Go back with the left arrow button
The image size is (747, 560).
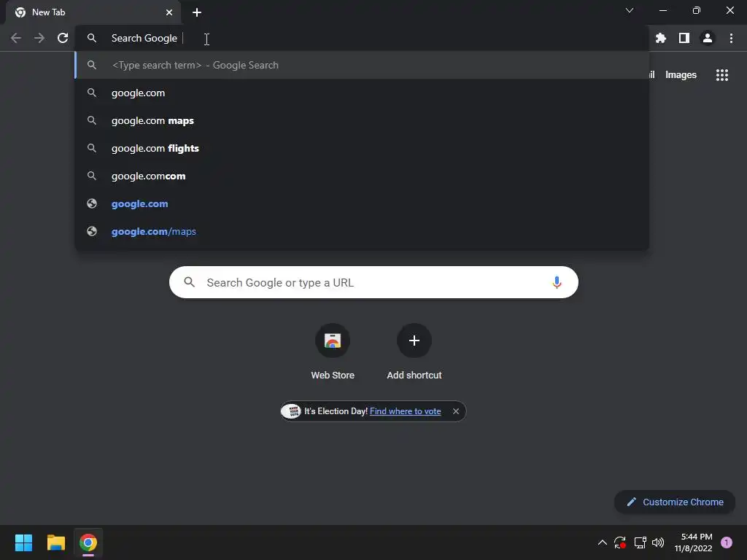pos(16,38)
